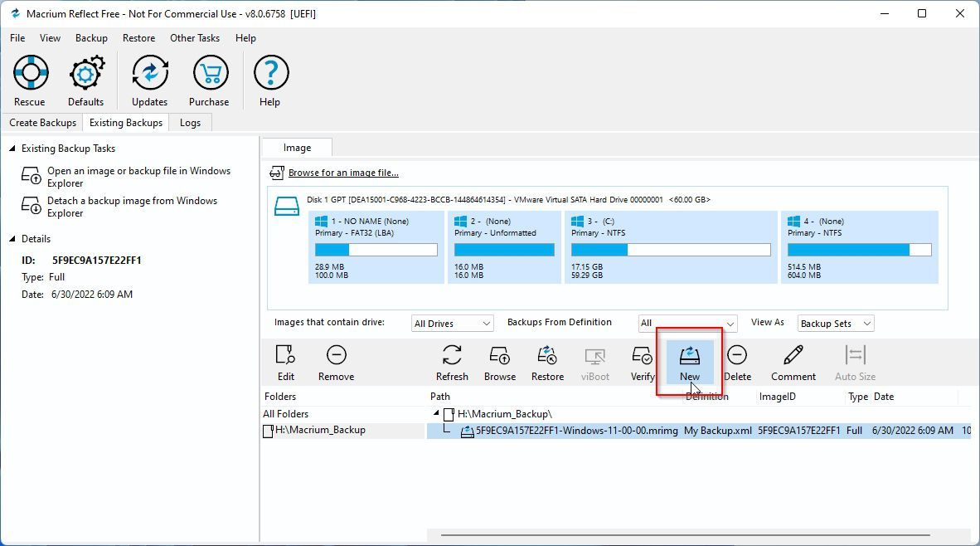This screenshot has width=980, height=546.
Task: Switch to the Create Backups tab
Action: [x=42, y=123]
